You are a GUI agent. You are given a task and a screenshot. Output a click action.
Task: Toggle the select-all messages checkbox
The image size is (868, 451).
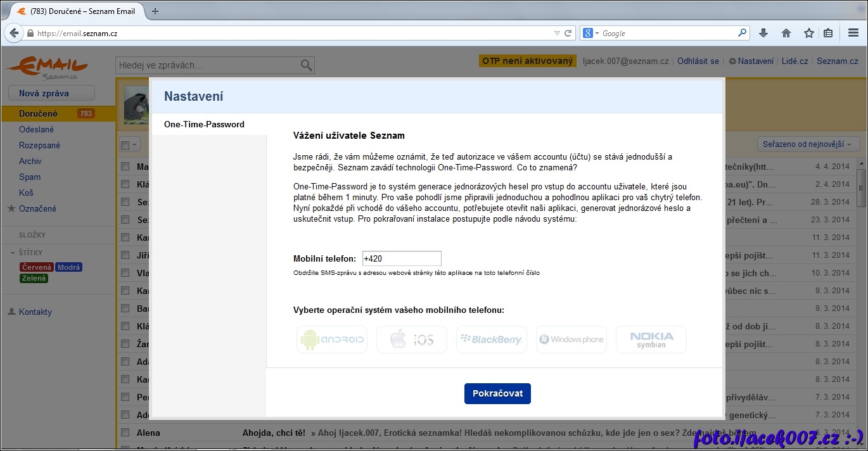point(125,145)
